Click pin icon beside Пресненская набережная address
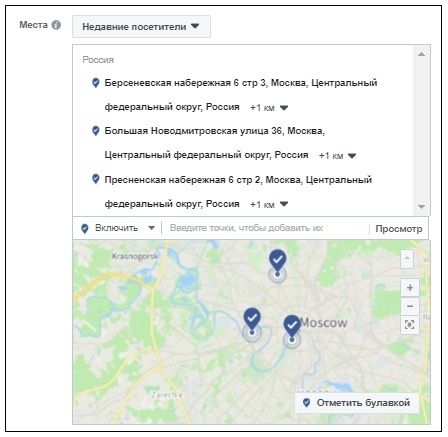Image resolution: width=448 pixels, height=437 pixels. [x=96, y=179]
